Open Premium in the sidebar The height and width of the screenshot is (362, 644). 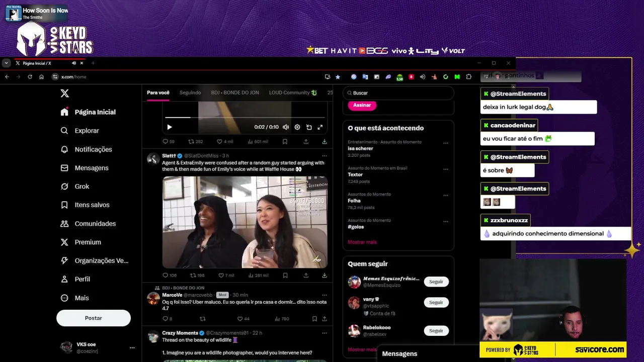[x=80, y=242]
